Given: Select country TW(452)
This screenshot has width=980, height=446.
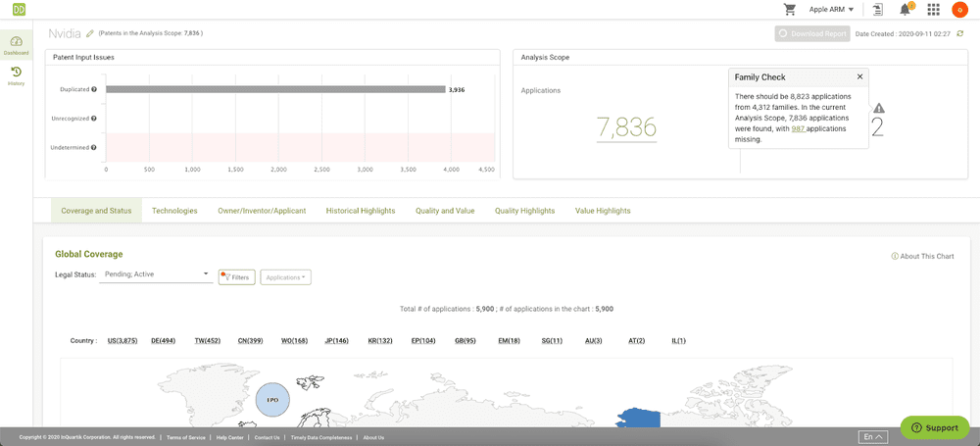Looking at the screenshot, I should tap(207, 341).
